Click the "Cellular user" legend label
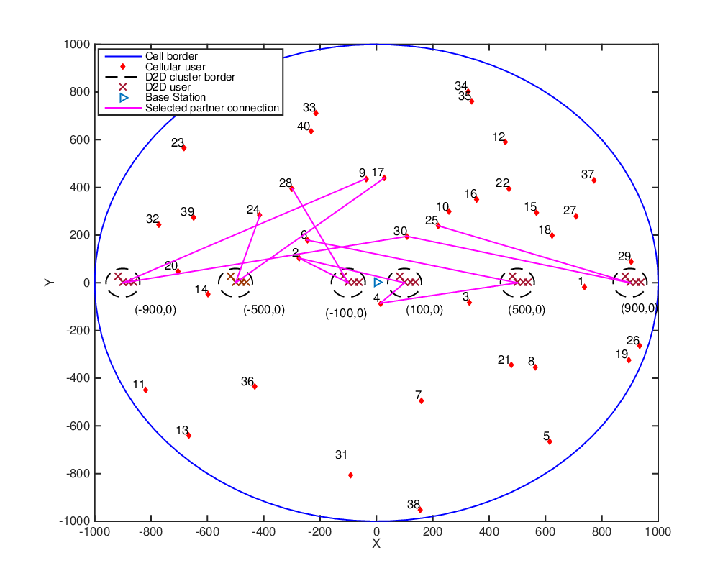Image resolution: width=728 pixels, height=586 pixels. click(x=175, y=67)
